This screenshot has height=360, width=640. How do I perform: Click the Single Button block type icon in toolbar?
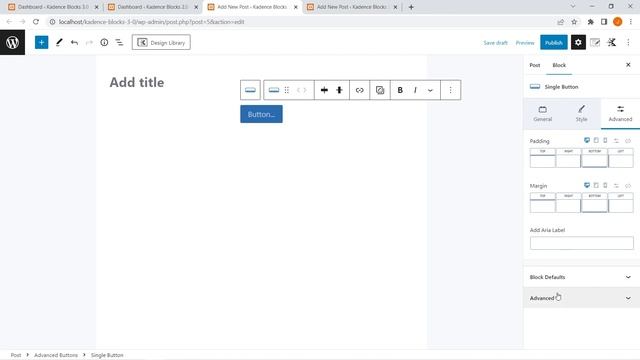[x=274, y=90]
